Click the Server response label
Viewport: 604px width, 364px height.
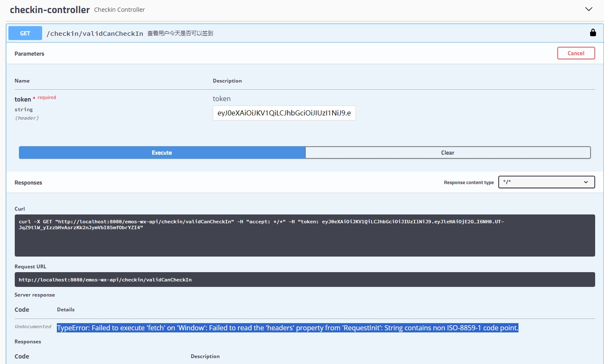coord(35,295)
